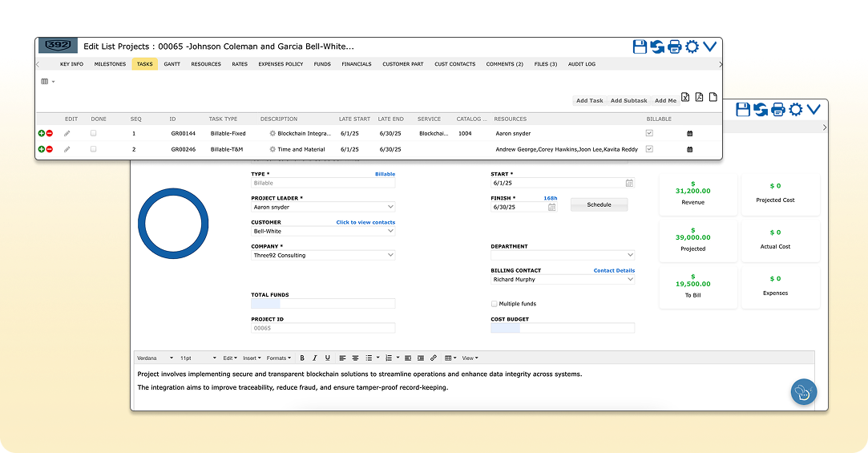The height and width of the screenshot is (453, 868).
Task: Click gear icon beside Blockchain Integra description
Action: click(273, 133)
